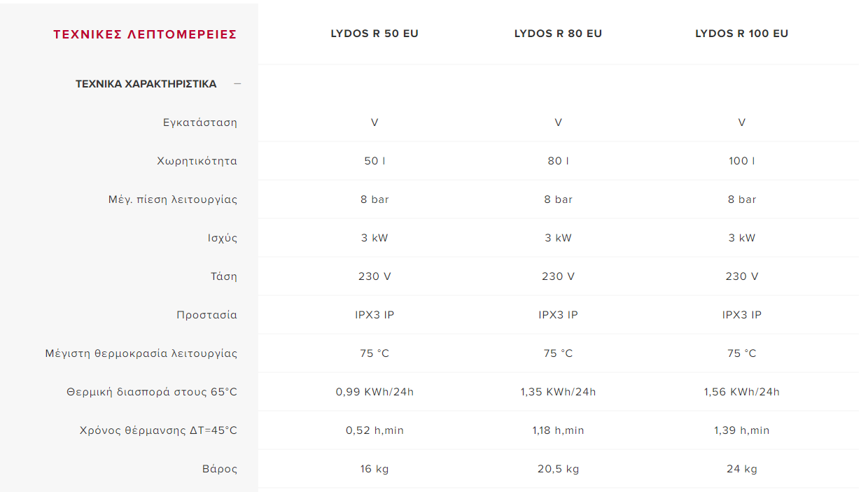Collapse the ΤΕΧΝΙΚΑ ΧΑΡΑΚΤΗΡΙΣΤΙΚΑ section minus icon
Screen dimensions: 868x492
(237, 84)
